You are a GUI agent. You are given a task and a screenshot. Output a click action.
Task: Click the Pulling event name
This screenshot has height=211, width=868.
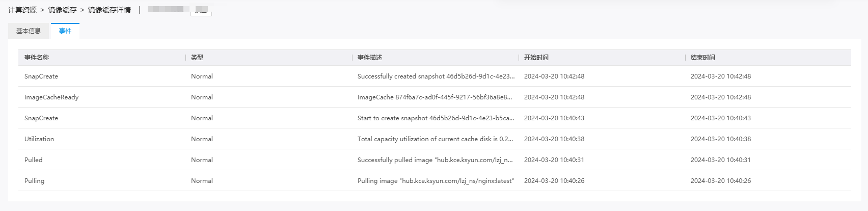[35, 181]
